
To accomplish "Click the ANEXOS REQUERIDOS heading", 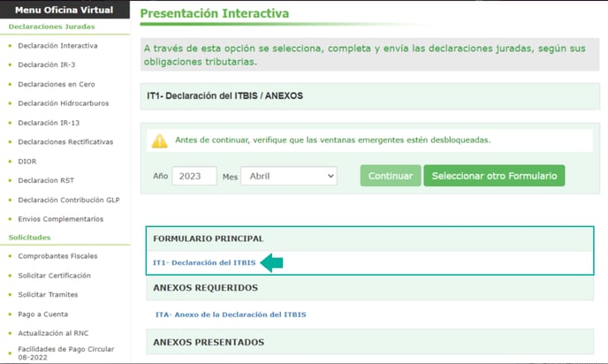I will [x=206, y=288].
